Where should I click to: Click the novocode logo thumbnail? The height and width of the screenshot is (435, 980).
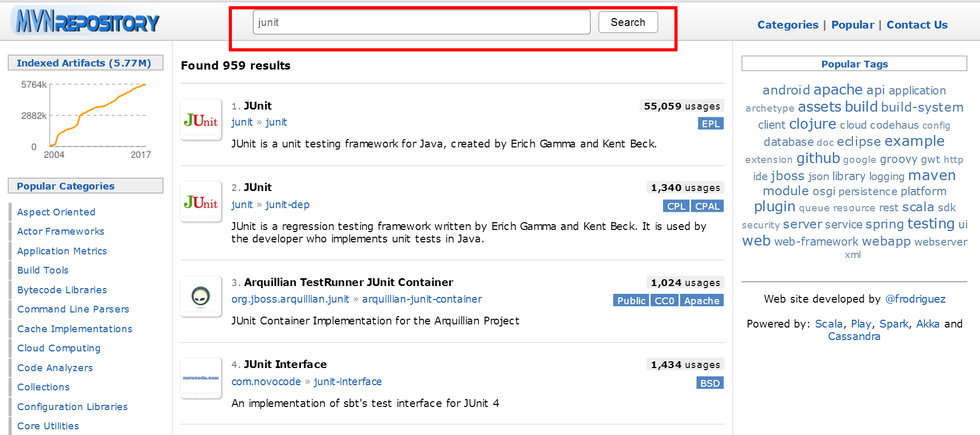(201, 378)
